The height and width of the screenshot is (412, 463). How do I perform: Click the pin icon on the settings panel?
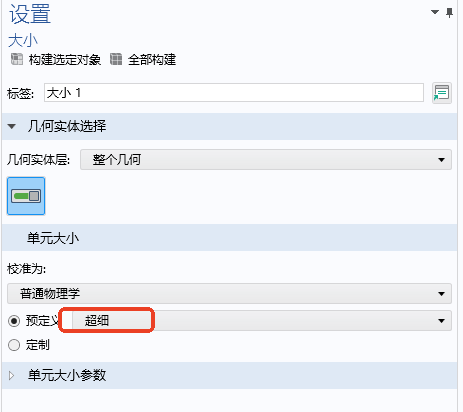tap(449, 13)
